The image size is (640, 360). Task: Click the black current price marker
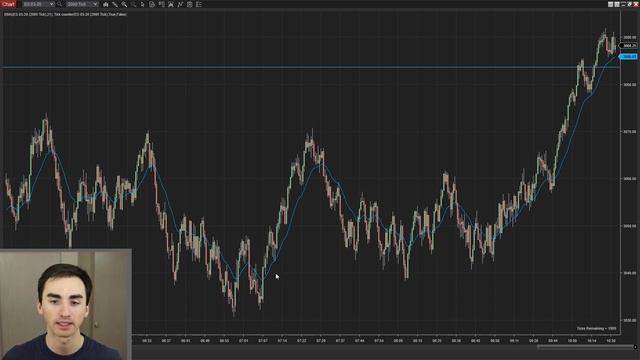pos(629,46)
